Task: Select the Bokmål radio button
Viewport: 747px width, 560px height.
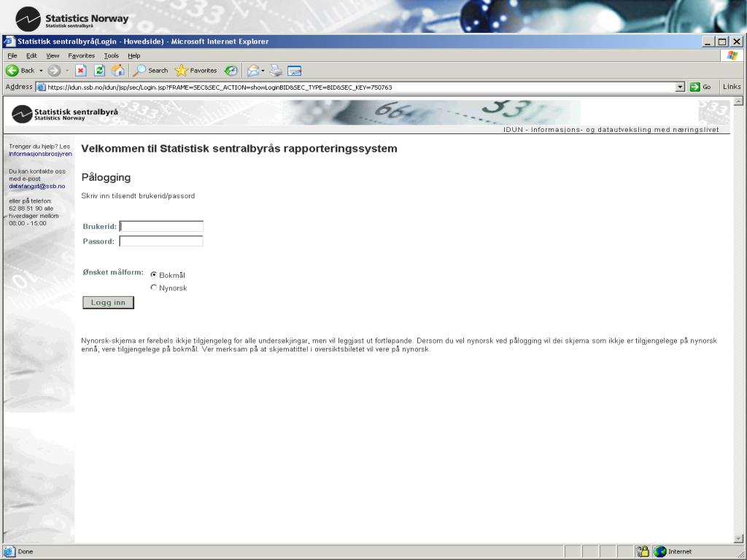Action: coord(153,275)
